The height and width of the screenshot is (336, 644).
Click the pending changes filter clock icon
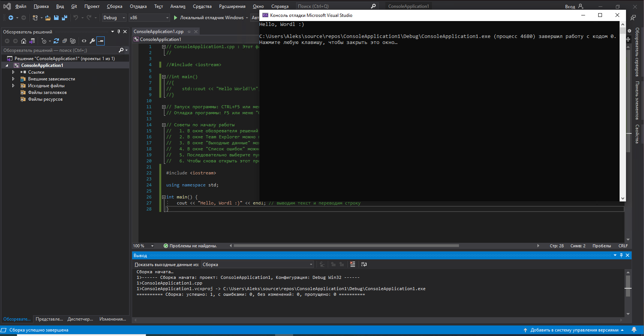44,41
